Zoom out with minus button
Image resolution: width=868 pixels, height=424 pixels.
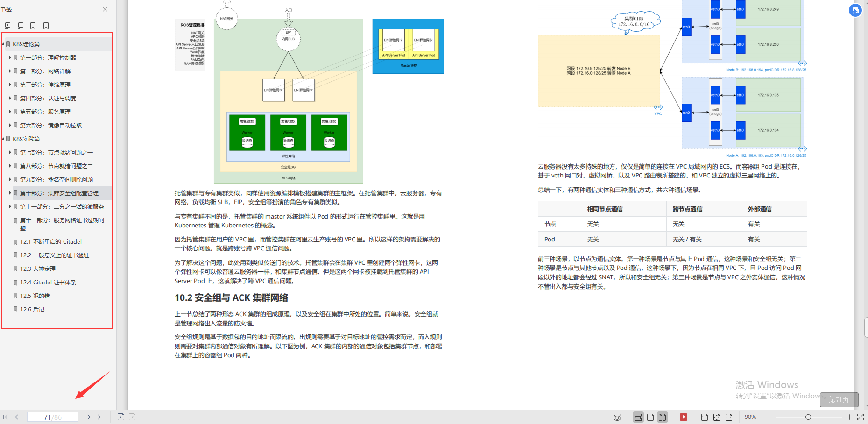(x=769, y=417)
